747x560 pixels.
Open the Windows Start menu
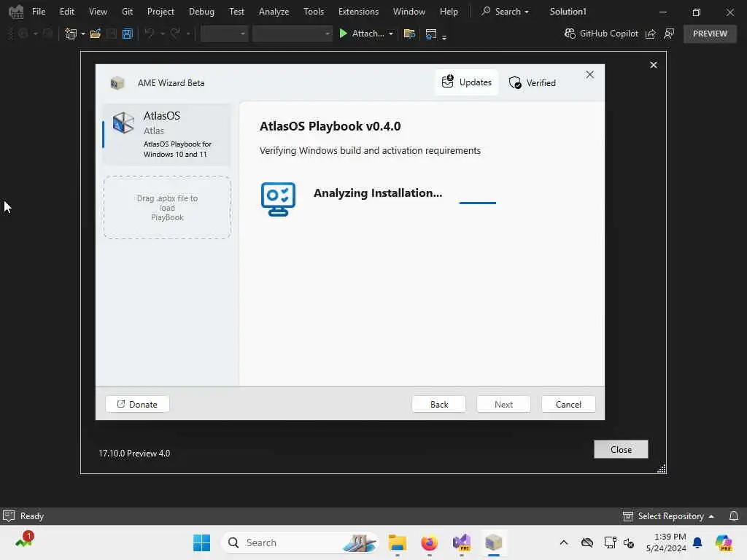201,542
